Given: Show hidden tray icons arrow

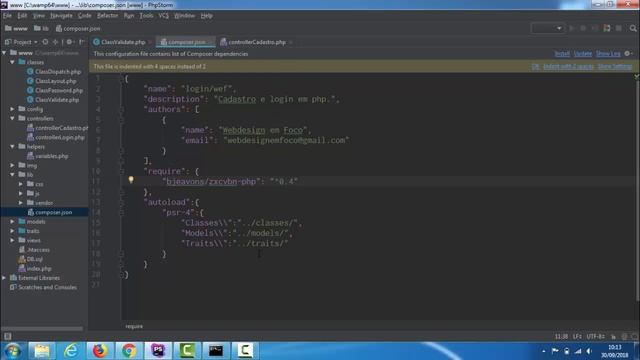Looking at the screenshot, I should coord(544,351).
